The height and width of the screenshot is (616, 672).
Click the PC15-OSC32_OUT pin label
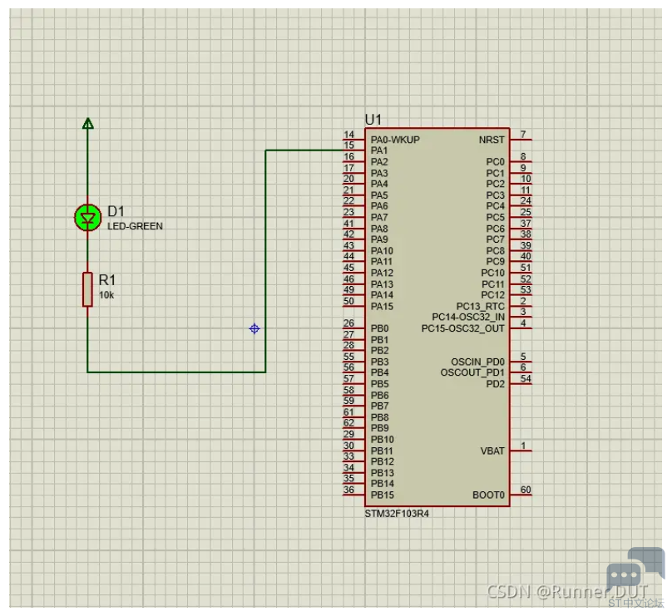(463, 328)
